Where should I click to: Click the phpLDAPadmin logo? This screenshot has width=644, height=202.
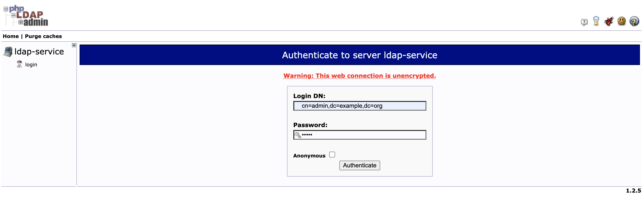click(26, 16)
